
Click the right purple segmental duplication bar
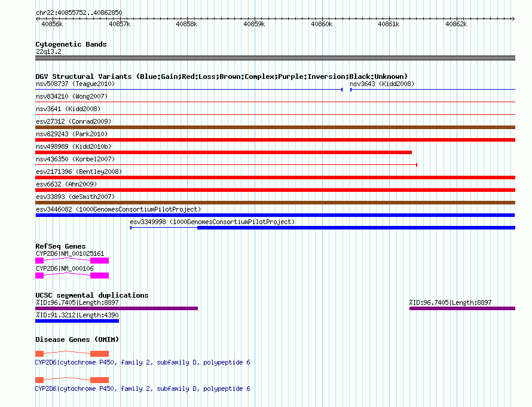point(463,308)
